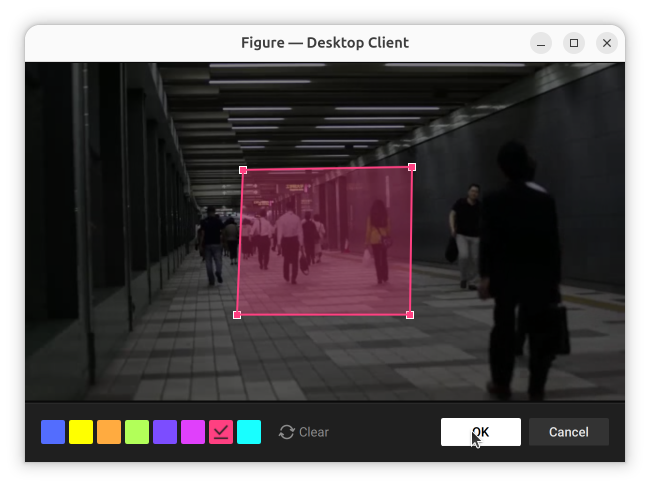Viewport: 650px width, 487px height.
Task: Select the lime green color swatch
Action: [137, 432]
